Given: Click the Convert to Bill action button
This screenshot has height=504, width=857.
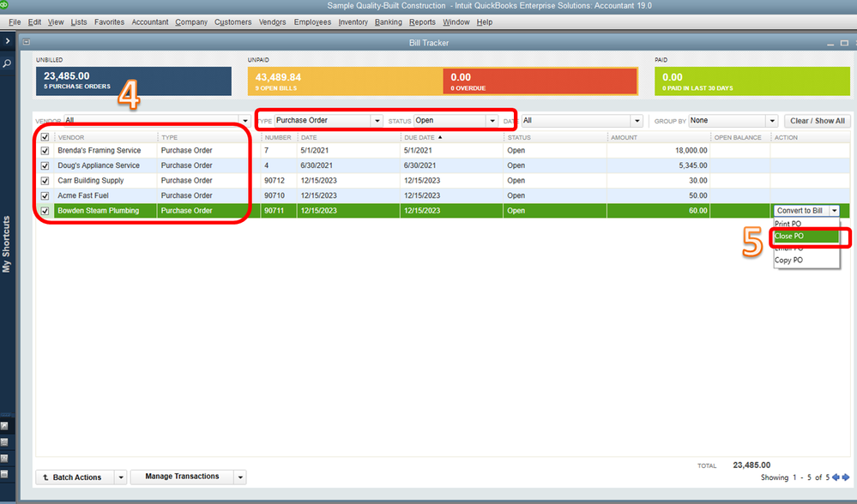Looking at the screenshot, I should 800,211.
